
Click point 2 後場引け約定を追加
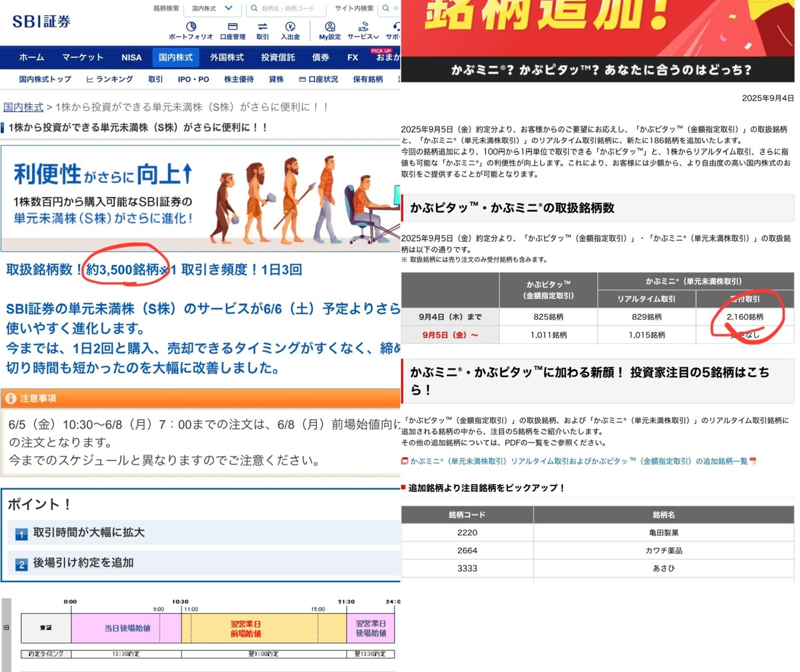[203, 563]
